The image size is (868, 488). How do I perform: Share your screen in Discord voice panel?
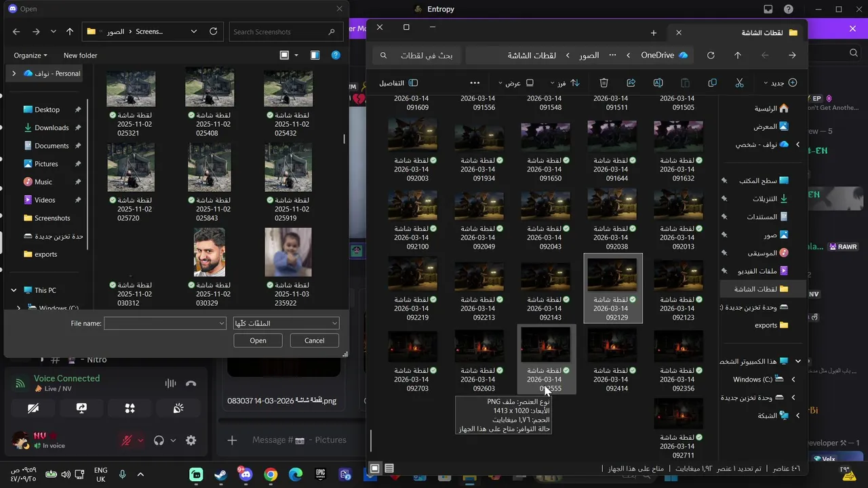81,408
